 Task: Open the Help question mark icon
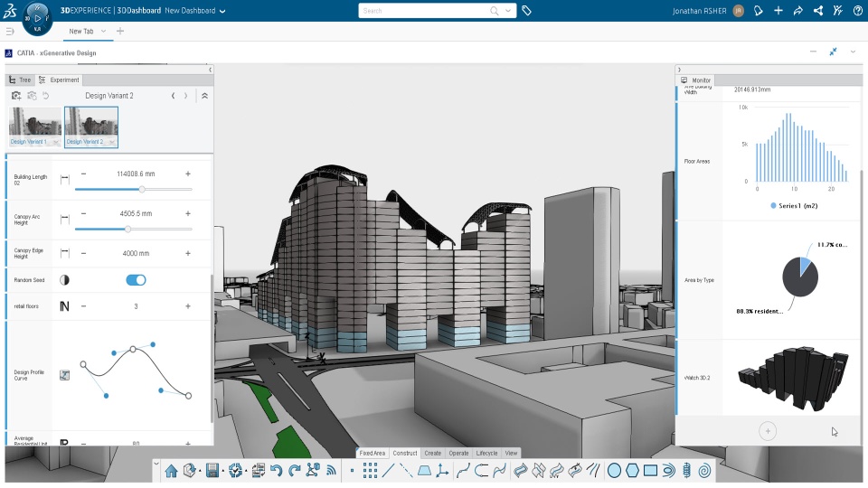click(857, 11)
